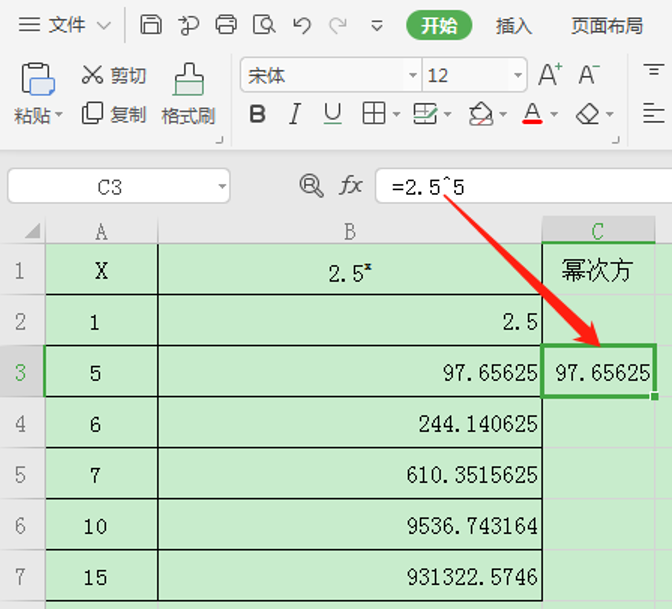This screenshot has height=609, width=672.
Task: Click the select all corner triangle
Action: [x=33, y=231]
